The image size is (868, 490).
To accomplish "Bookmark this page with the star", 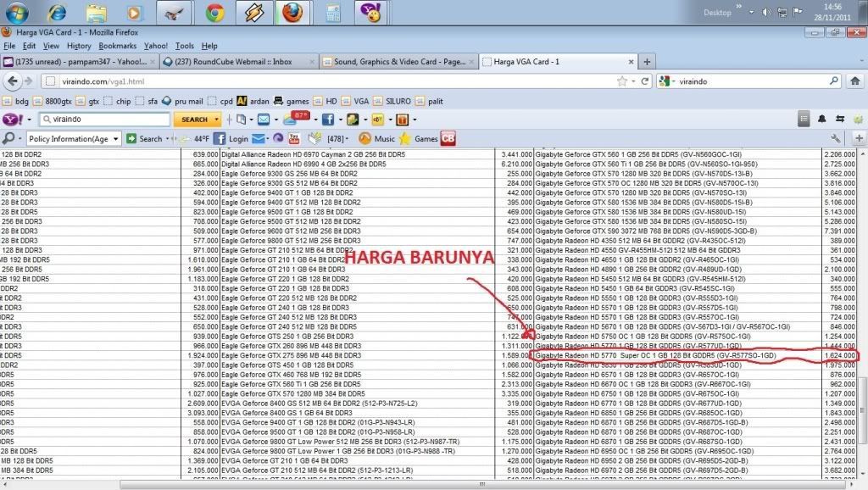I will (x=622, y=81).
